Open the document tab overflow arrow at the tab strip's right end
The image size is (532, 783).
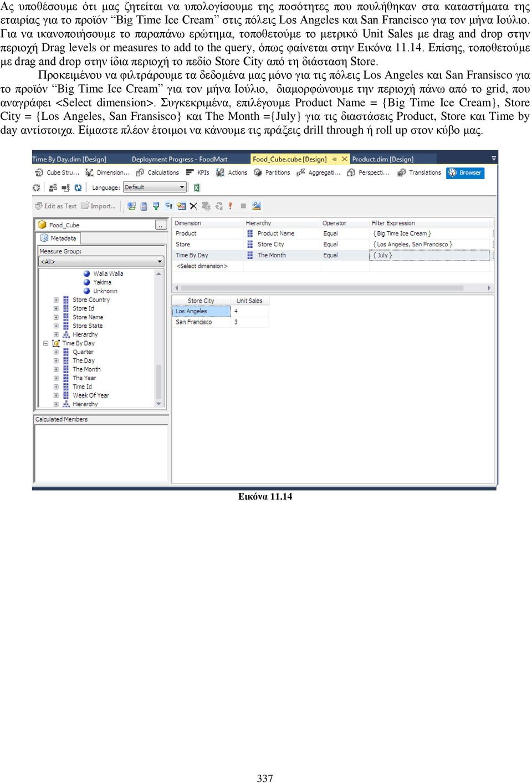click(493, 159)
